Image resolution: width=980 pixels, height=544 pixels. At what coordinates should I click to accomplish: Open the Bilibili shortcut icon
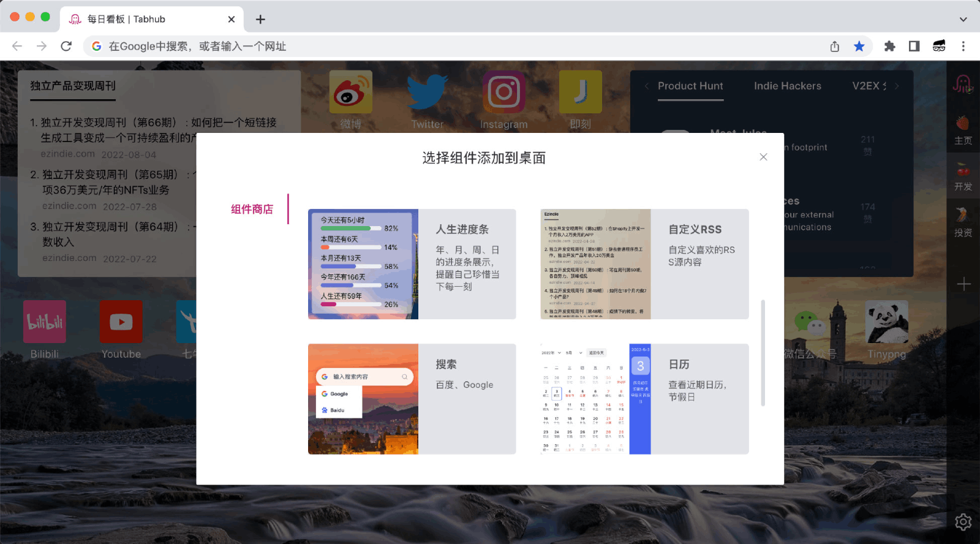(x=45, y=322)
